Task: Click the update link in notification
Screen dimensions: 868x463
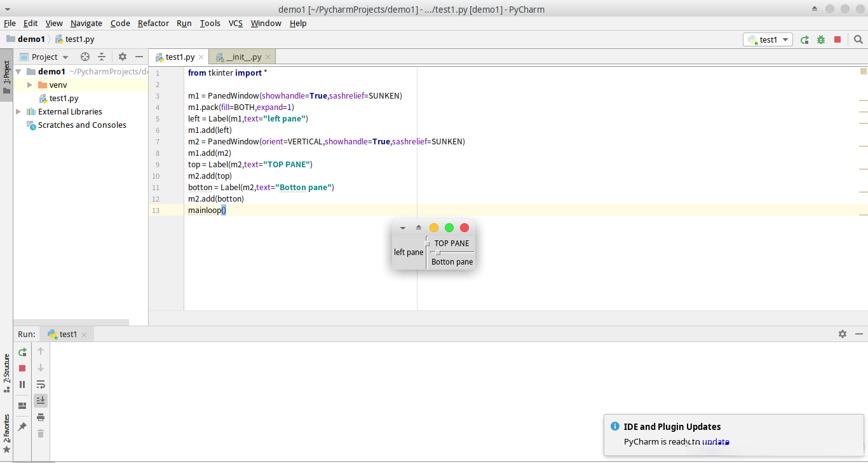Action: coord(715,442)
